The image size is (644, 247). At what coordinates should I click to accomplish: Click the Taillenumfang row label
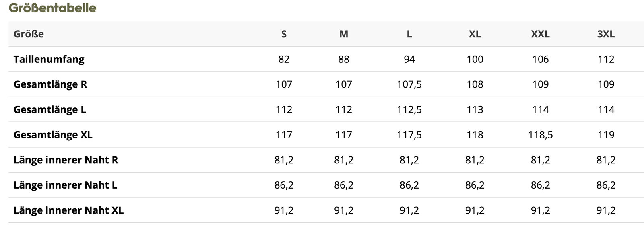[49, 59]
